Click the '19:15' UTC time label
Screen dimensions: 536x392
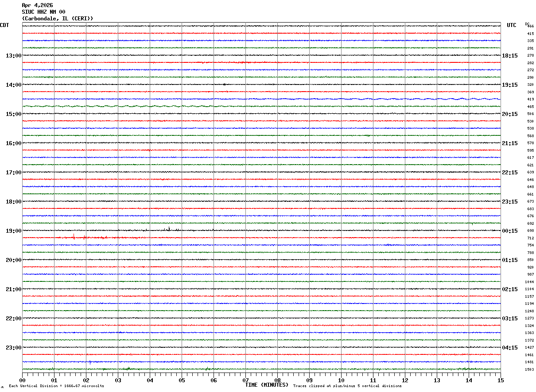[x=509, y=85]
